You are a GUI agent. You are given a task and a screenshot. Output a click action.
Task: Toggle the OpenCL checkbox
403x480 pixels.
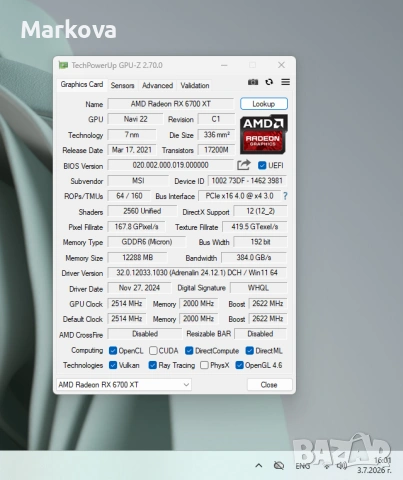tap(113, 351)
